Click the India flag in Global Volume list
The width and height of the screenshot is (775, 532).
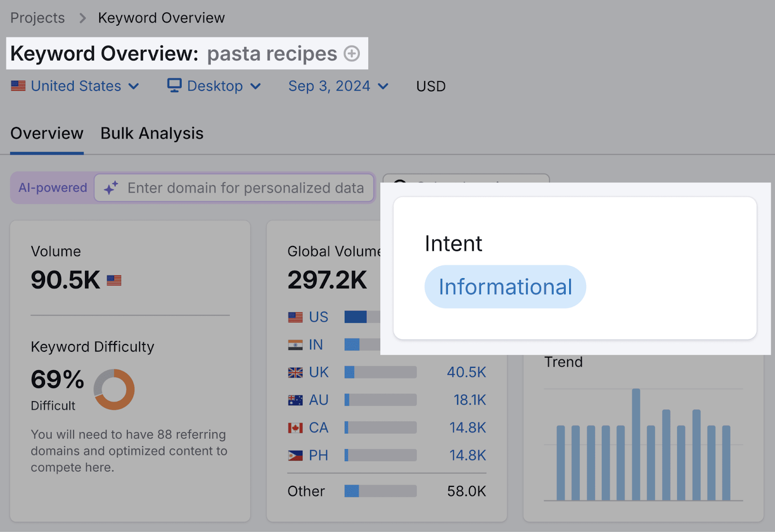pyautogui.click(x=296, y=344)
